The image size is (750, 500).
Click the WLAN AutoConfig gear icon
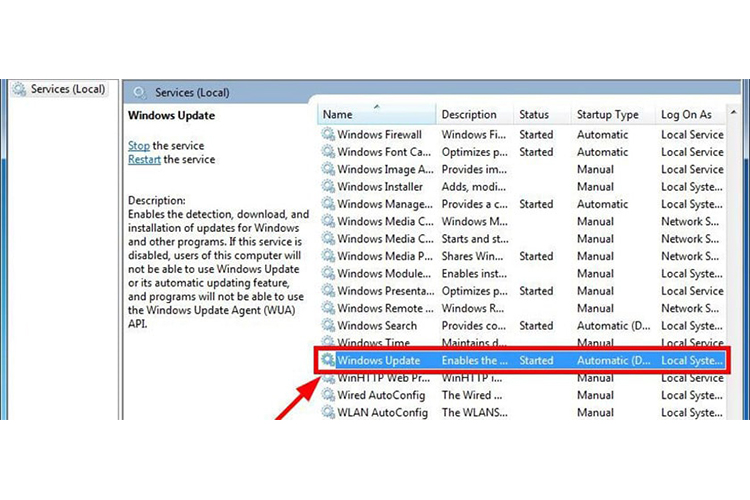point(328,412)
